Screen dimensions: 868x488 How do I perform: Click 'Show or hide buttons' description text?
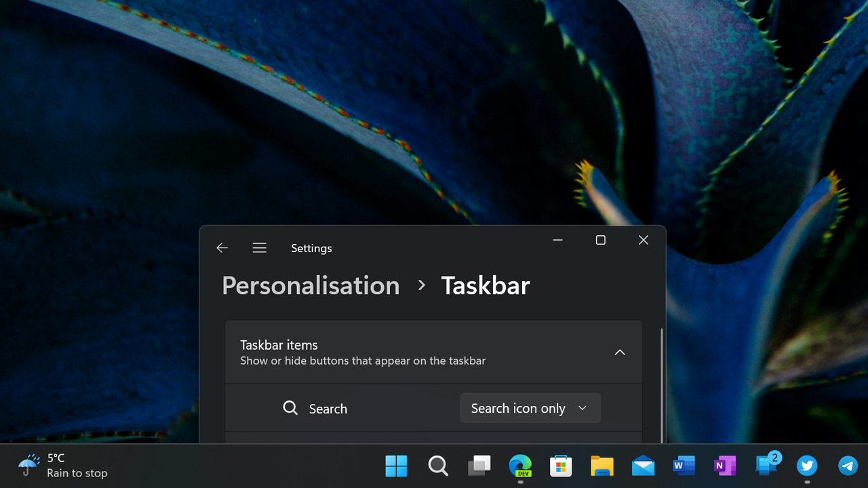click(363, 361)
